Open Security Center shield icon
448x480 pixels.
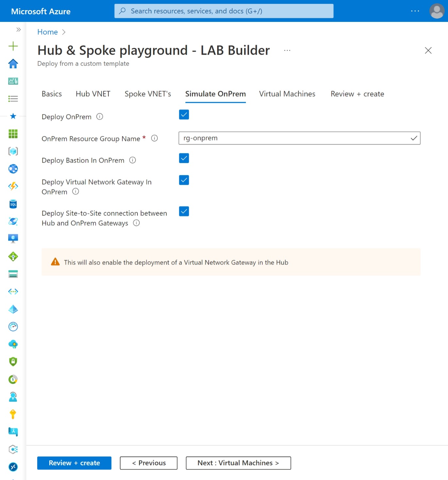pyautogui.click(x=13, y=361)
